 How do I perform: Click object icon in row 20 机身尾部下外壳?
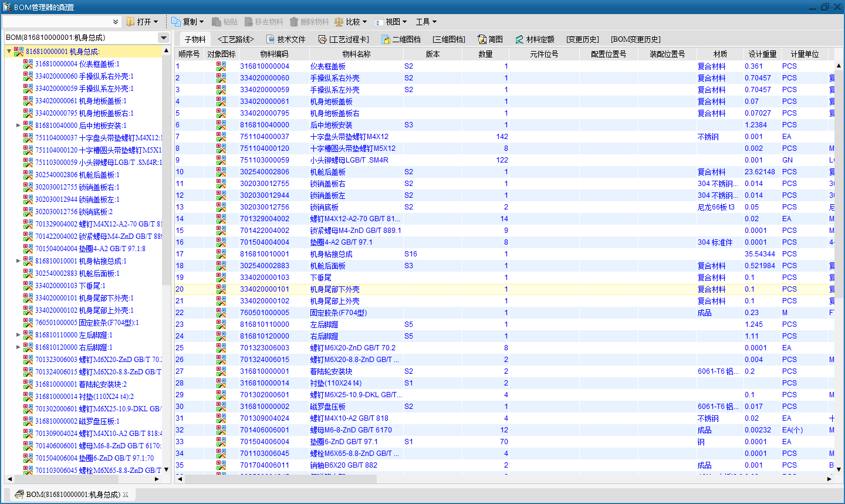[x=221, y=289]
